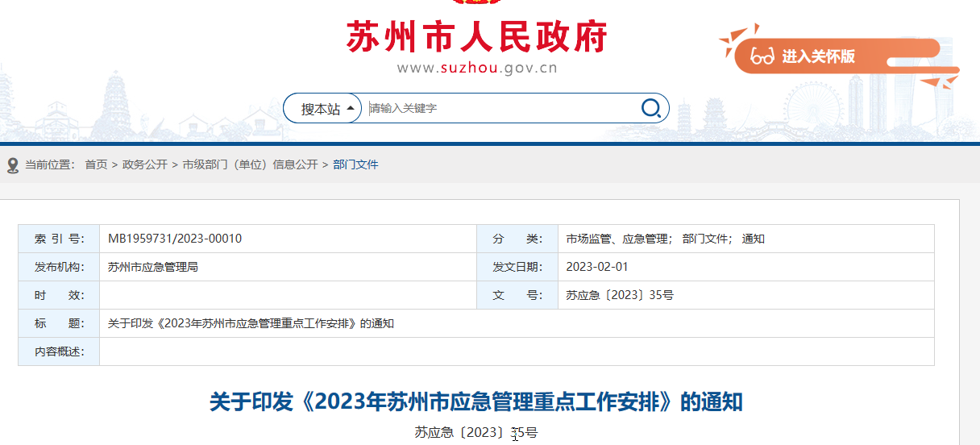Click the 文号 label cell

tap(517, 295)
